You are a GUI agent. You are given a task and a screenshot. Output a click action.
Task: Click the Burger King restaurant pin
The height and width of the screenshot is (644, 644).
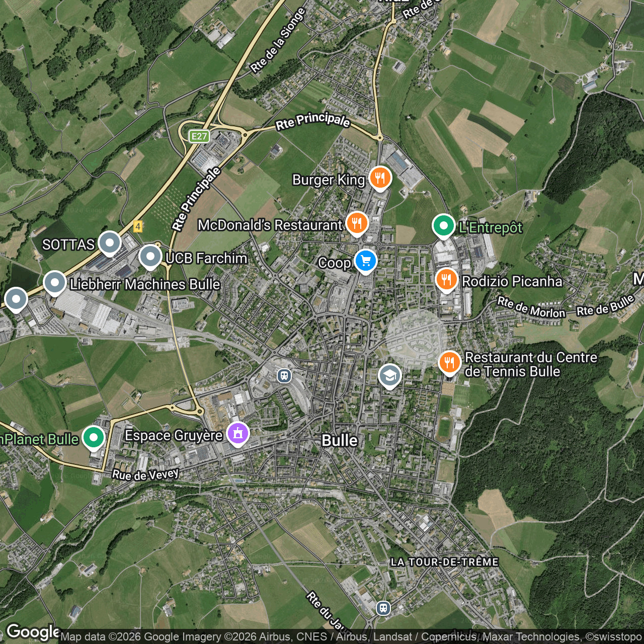pos(380,179)
